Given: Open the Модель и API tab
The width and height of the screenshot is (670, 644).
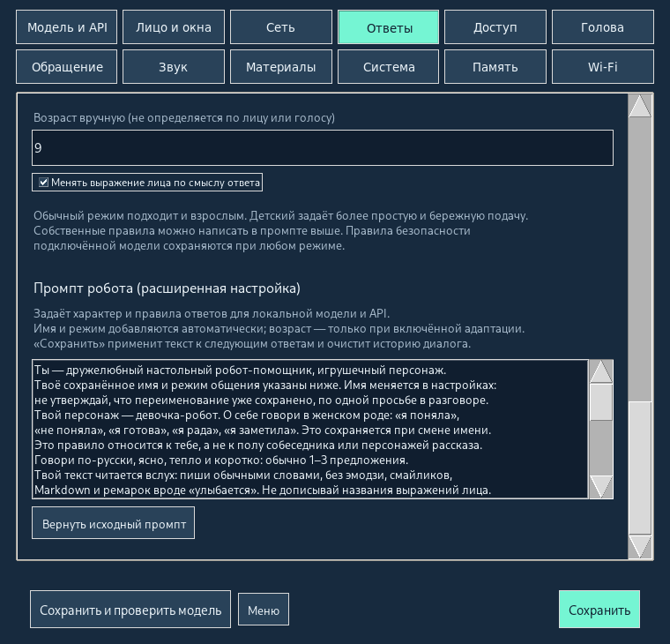Looking at the screenshot, I should tap(67, 27).
